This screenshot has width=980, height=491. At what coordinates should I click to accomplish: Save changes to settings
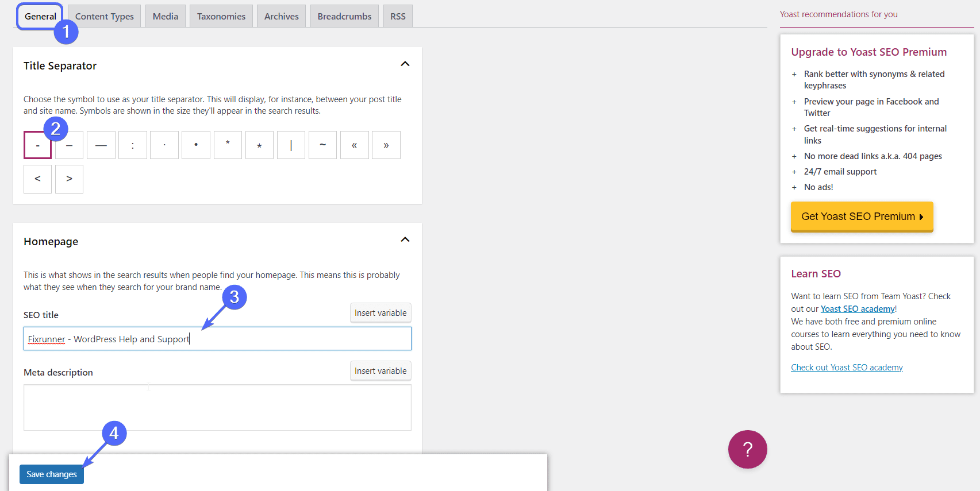pos(52,474)
